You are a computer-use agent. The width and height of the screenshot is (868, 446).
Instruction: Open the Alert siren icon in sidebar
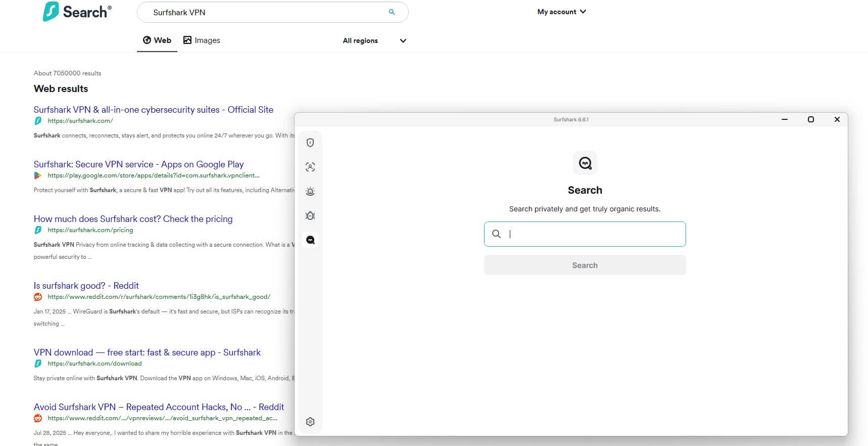310,191
